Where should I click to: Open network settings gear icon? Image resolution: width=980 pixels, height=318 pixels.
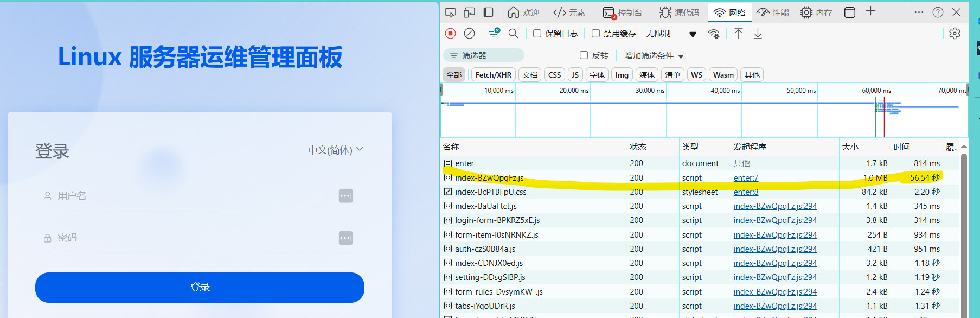[955, 34]
